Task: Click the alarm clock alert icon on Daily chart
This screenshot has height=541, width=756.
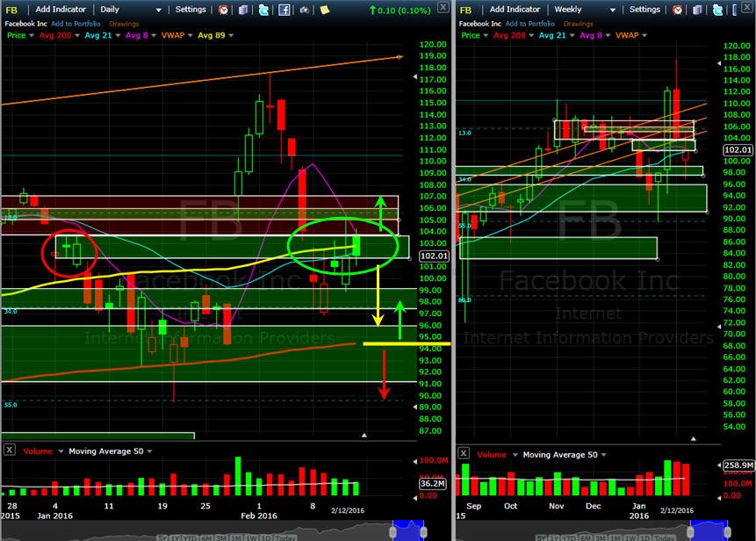Action: click(223, 10)
